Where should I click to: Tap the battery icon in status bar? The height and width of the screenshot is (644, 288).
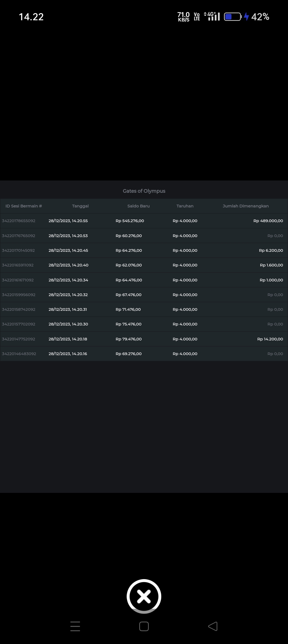[x=233, y=17]
